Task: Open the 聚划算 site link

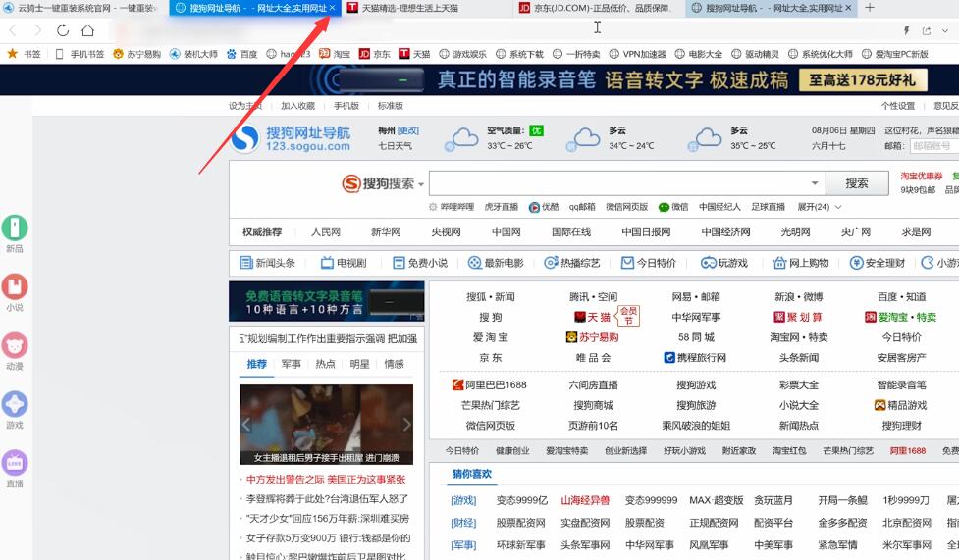Action: point(798,317)
